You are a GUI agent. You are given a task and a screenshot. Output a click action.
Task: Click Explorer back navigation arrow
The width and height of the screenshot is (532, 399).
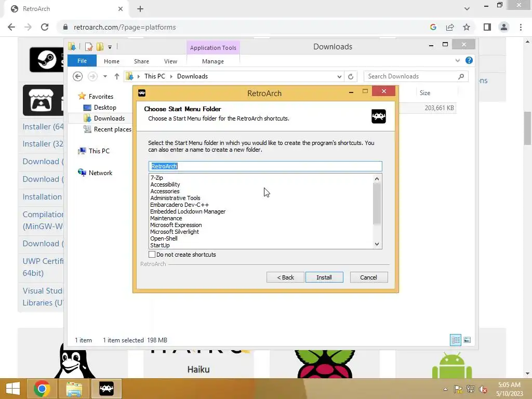click(x=78, y=76)
